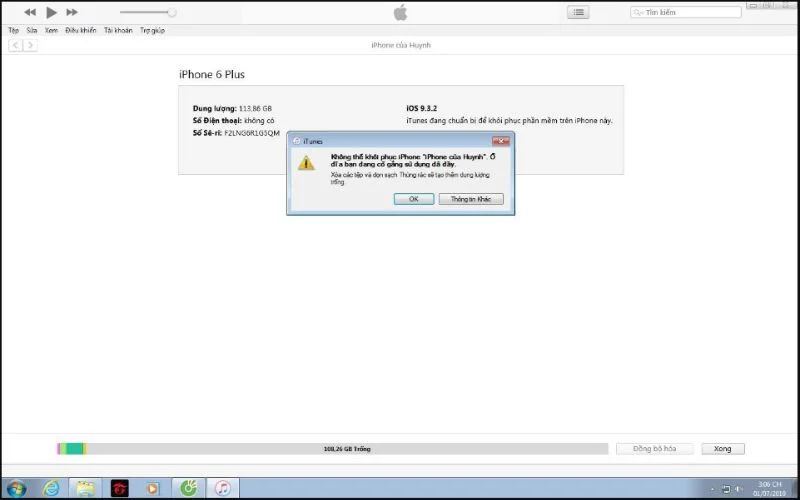800x500 pixels.
Task: Click the forward navigation arrow
Action: click(x=30, y=45)
